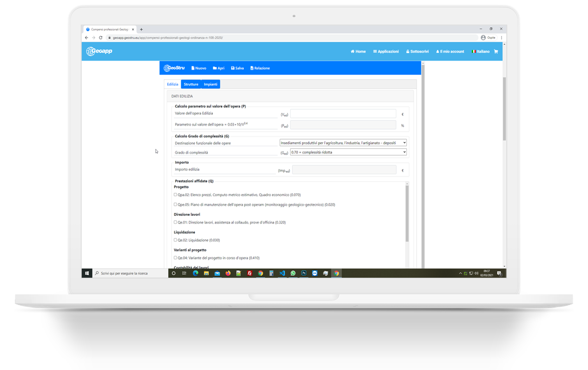Open FileZilla from the taskbar
588x370 pixels.
tap(250, 273)
